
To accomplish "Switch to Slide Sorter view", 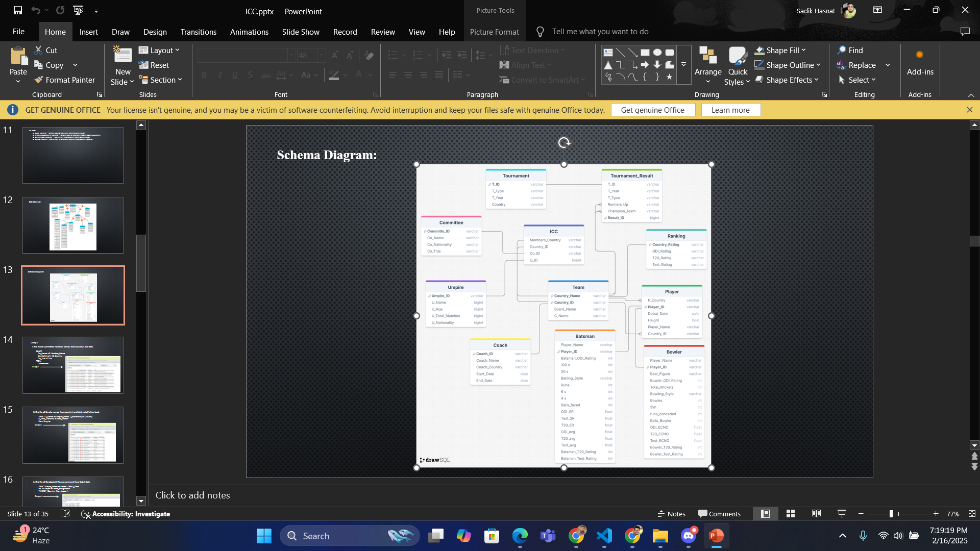I will 791,514.
